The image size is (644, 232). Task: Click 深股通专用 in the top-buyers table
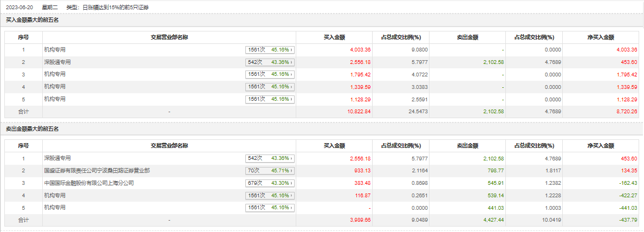click(x=57, y=62)
